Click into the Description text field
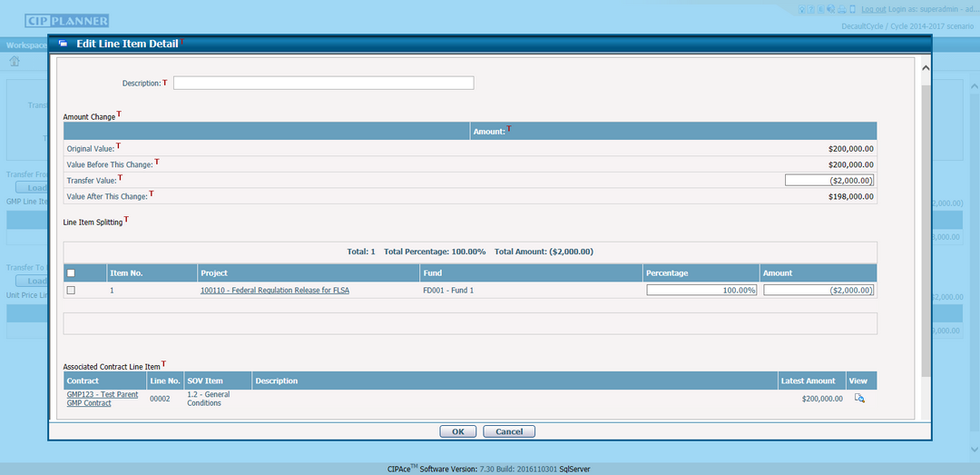 click(323, 84)
